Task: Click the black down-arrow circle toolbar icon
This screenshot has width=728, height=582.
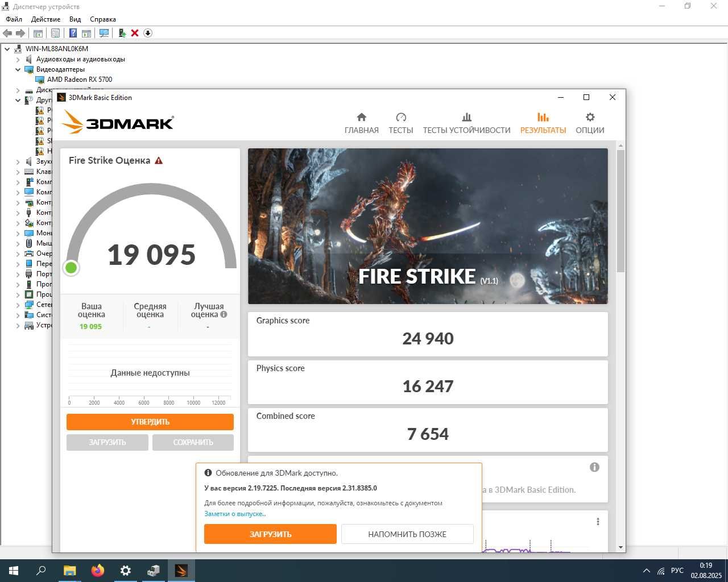Action: tap(148, 33)
